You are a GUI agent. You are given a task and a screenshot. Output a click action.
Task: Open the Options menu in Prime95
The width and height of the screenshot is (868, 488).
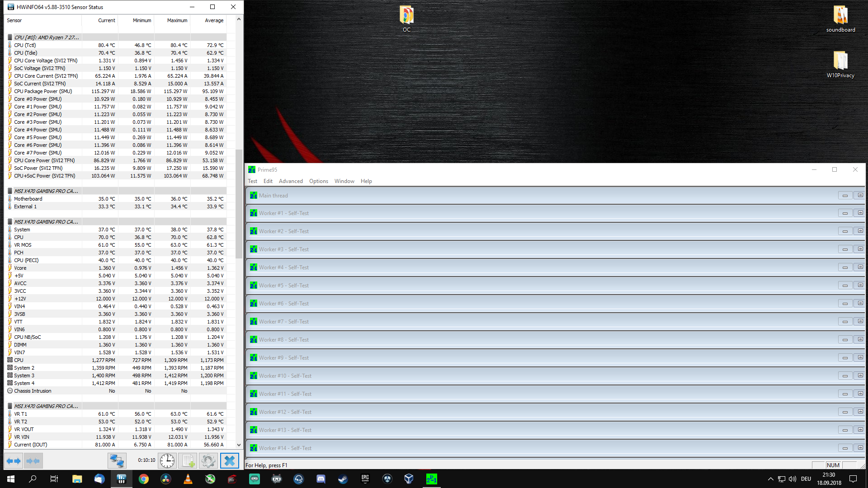tap(318, 181)
